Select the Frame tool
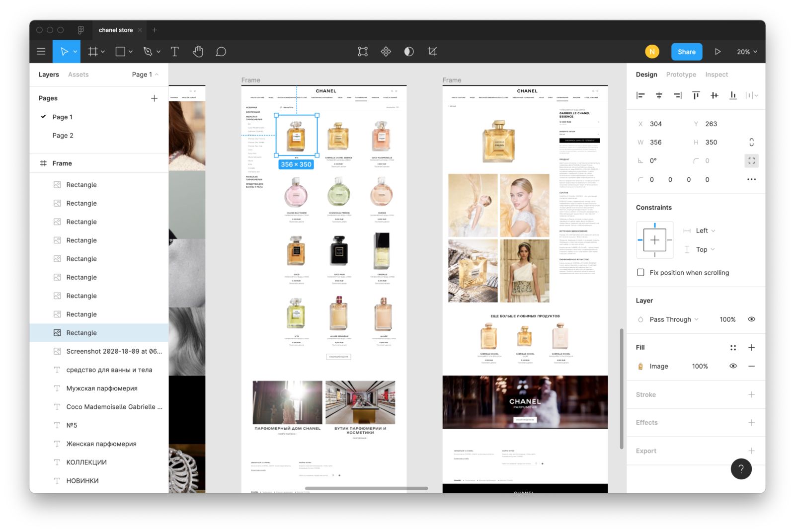 pyautogui.click(x=93, y=52)
